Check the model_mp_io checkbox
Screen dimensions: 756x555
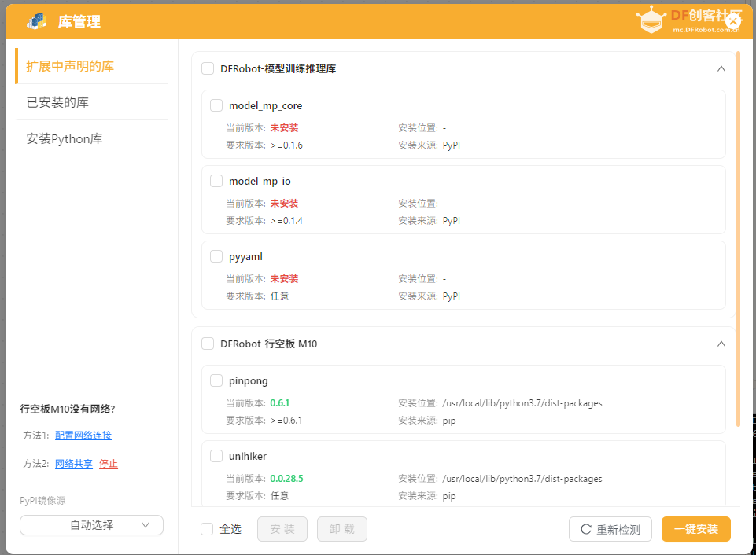coord(216,181)
